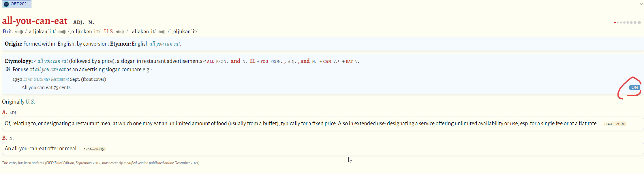Toggle the blue ON switch
The image size is (644, 174).
[x=634, y=87]
